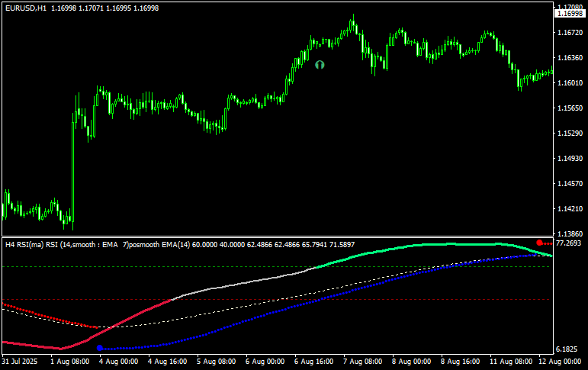
Task: Click the 1.14570 price axis label
Action: (570, 184)
